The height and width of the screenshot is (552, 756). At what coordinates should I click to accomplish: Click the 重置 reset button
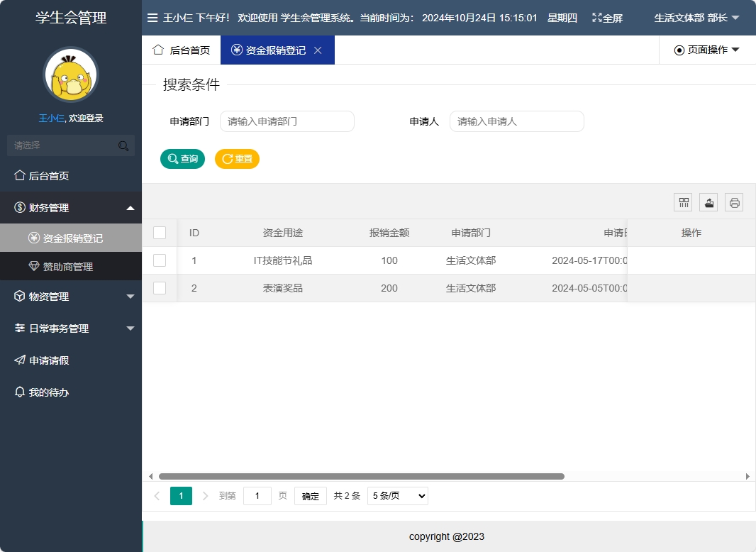pos(237,158)
